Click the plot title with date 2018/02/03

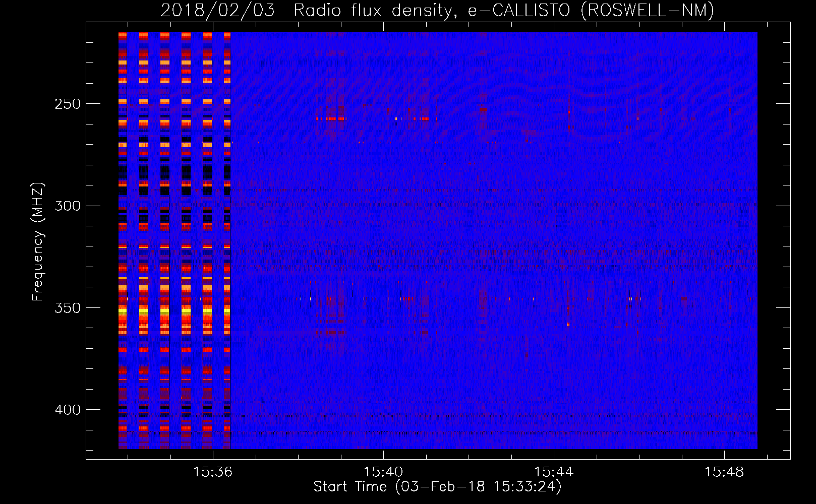coord(437,10)
